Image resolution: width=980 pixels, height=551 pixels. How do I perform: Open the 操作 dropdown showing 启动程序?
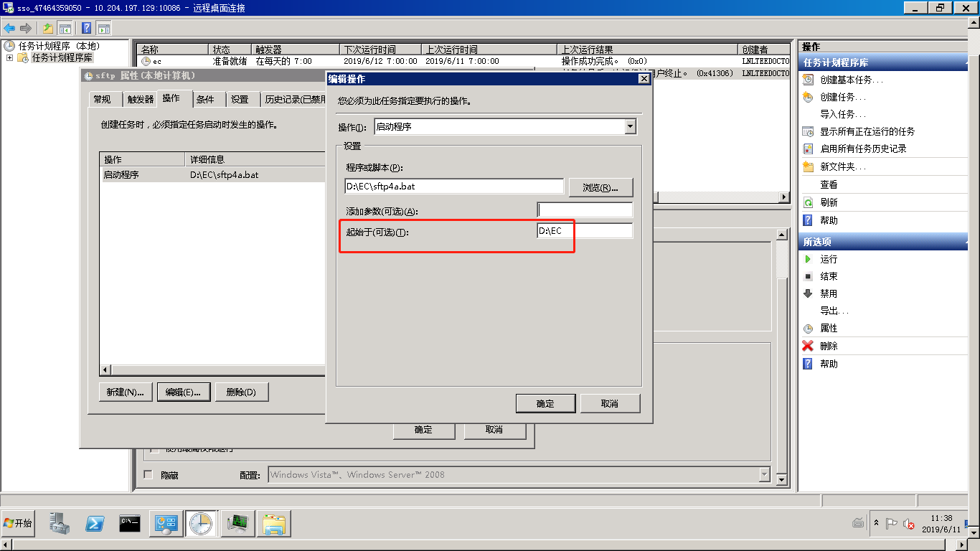point(630,126)
